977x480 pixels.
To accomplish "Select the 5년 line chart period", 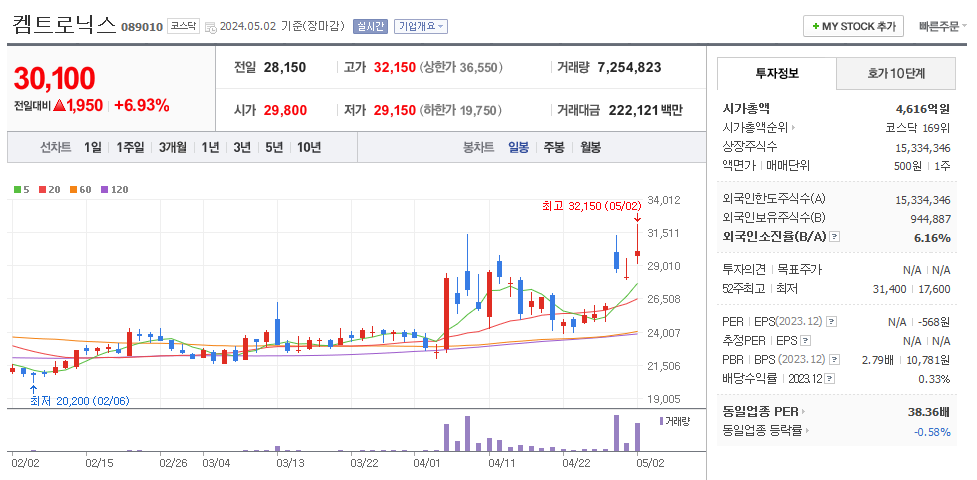I will point(274,148).
